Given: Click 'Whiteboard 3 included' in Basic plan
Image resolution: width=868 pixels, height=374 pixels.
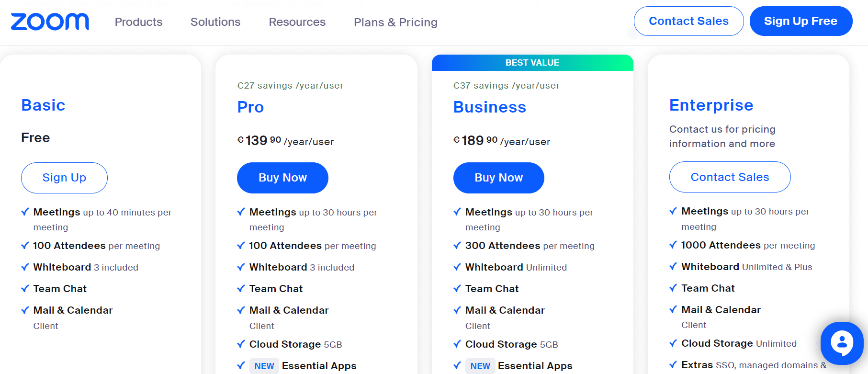Looking at the screenshot, I should (85, 267).
